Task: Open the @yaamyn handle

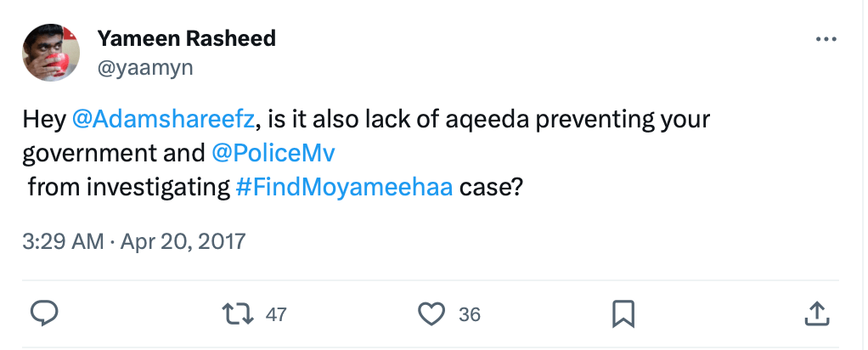Action: tap(145, 67)
